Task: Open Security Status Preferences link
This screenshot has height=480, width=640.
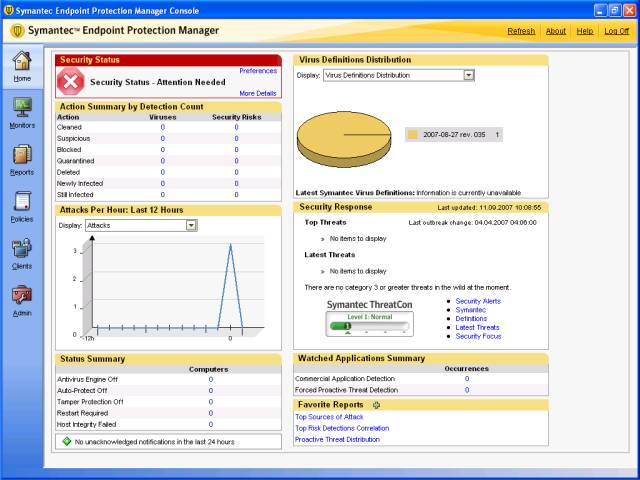Action: (x=258, y=71)
